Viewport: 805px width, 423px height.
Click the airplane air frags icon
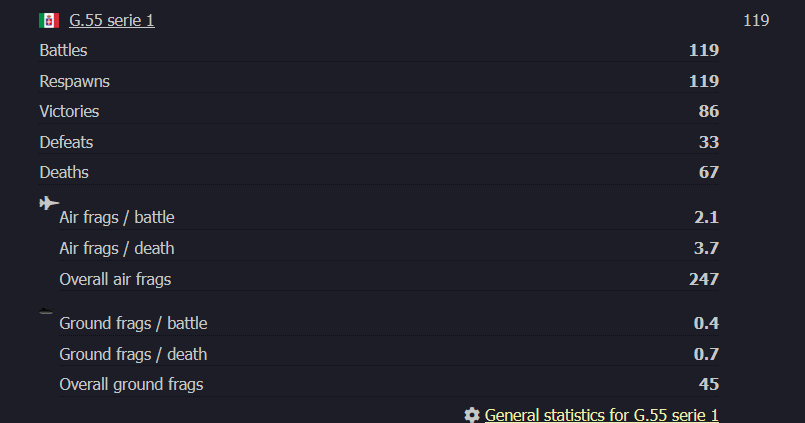coord(49,203)
